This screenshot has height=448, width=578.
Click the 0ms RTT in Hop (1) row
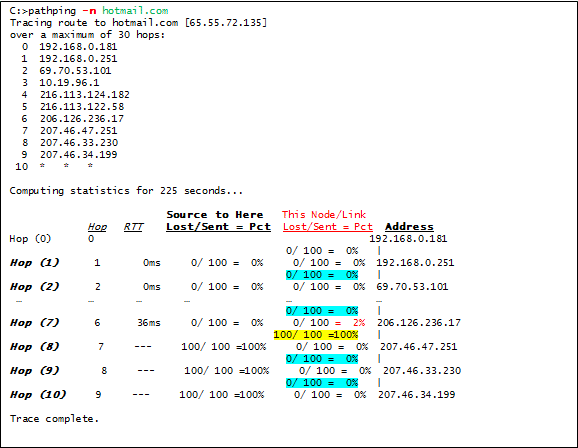(152, 263)
